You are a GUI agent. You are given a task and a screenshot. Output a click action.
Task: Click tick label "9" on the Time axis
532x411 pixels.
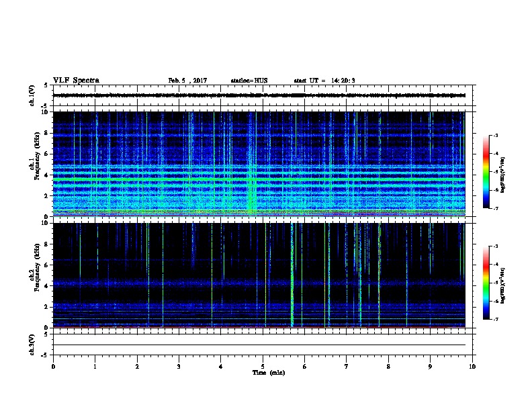click(x=430, y=367)
